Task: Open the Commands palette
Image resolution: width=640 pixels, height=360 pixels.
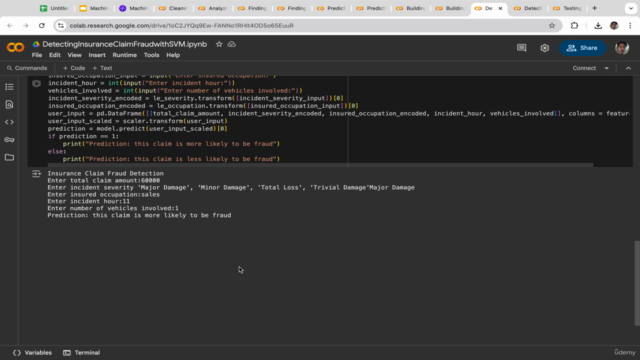Action: 27,68
